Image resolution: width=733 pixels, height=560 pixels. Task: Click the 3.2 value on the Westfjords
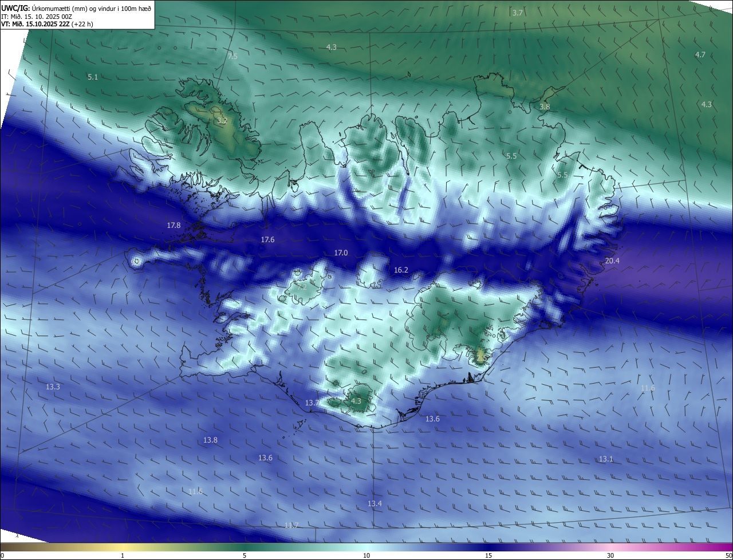tap(222, 121)
